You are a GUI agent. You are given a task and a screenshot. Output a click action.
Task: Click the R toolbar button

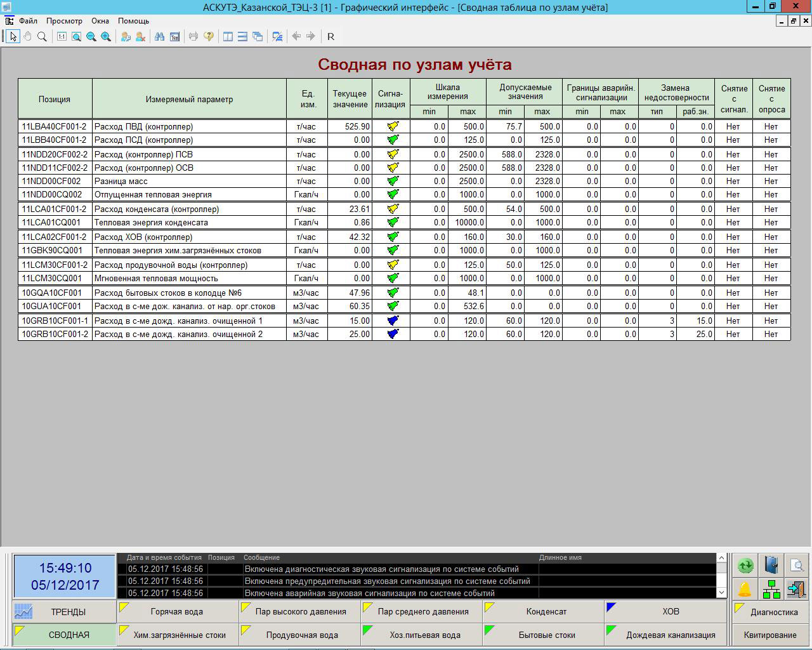pyautogui.click(x=331, y=36)
